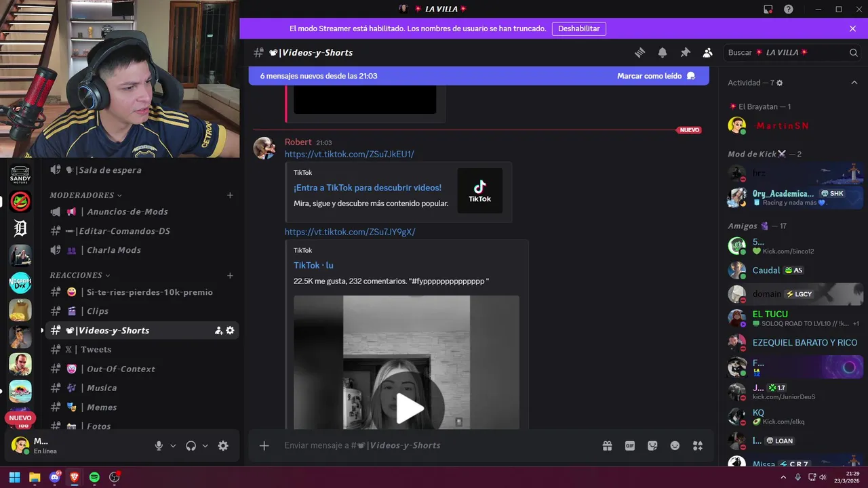Deafen with the headphones icon
Image resolution: width=868 pixels, height=488 pixels.
tap(191, 445)
